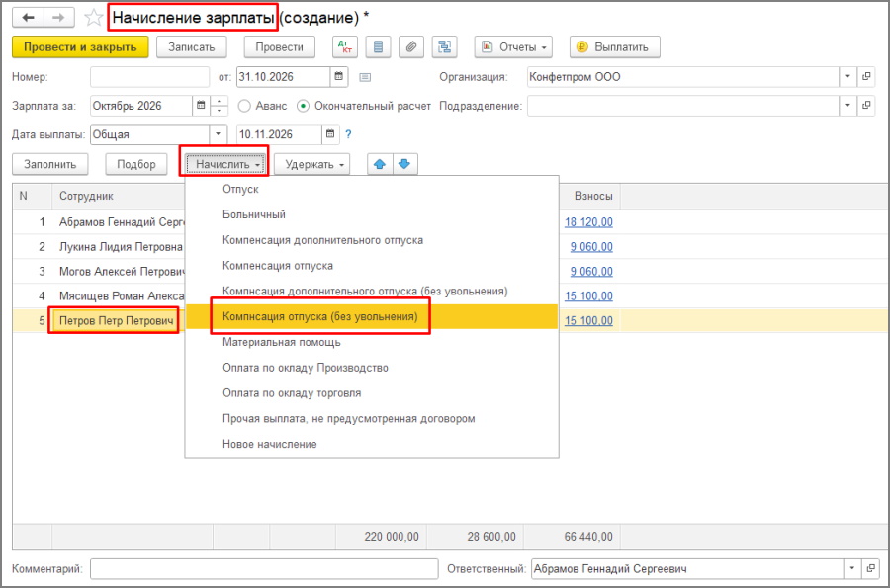Click the Заполнить button
This screenshot has height=588, width=890.
pyautogui.click(x=50, y=164)
